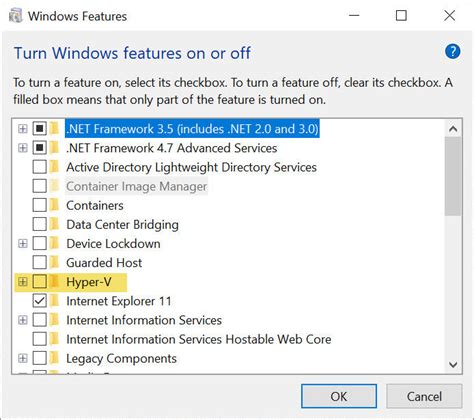Select .NET Framework 4.7 Advanced Services item
Image resolution: width=474 pixels, height=420 pixels.
tap(172, 148)
